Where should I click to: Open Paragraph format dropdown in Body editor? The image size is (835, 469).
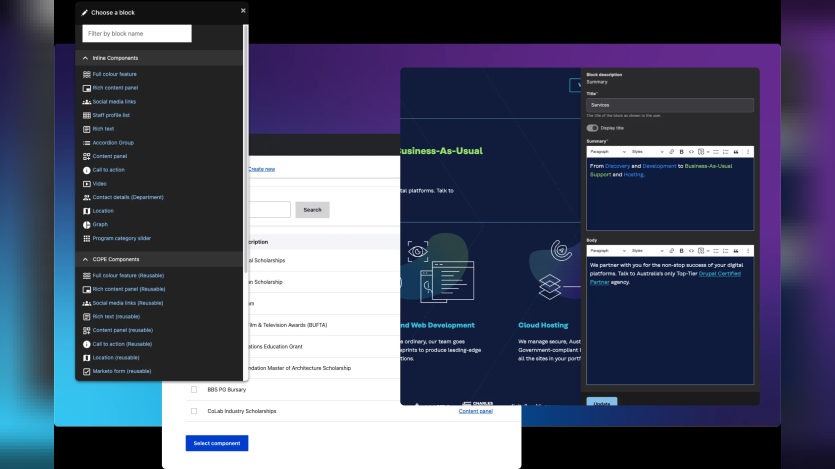pos(608,251)
